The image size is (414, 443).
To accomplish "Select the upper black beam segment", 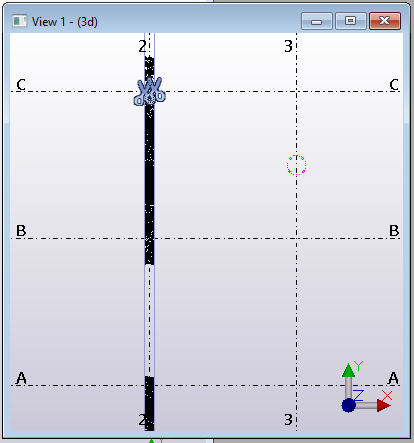I will click(149, 161).
